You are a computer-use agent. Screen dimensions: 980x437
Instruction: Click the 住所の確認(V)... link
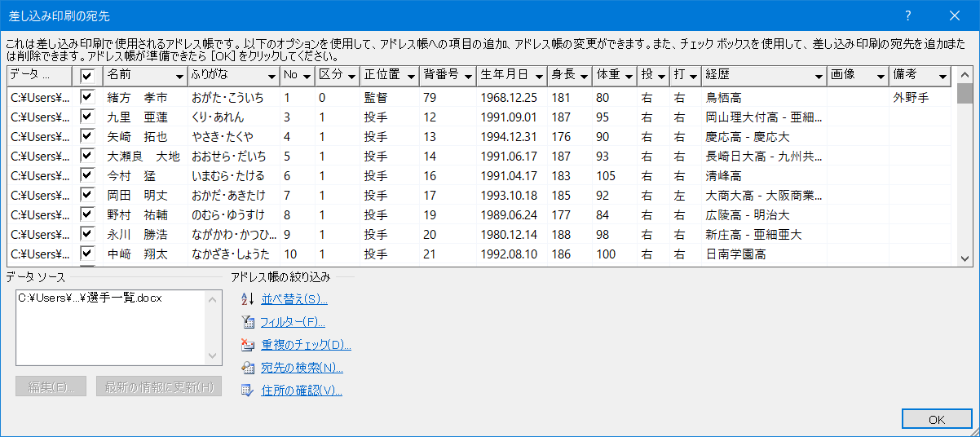pos(302,391)
